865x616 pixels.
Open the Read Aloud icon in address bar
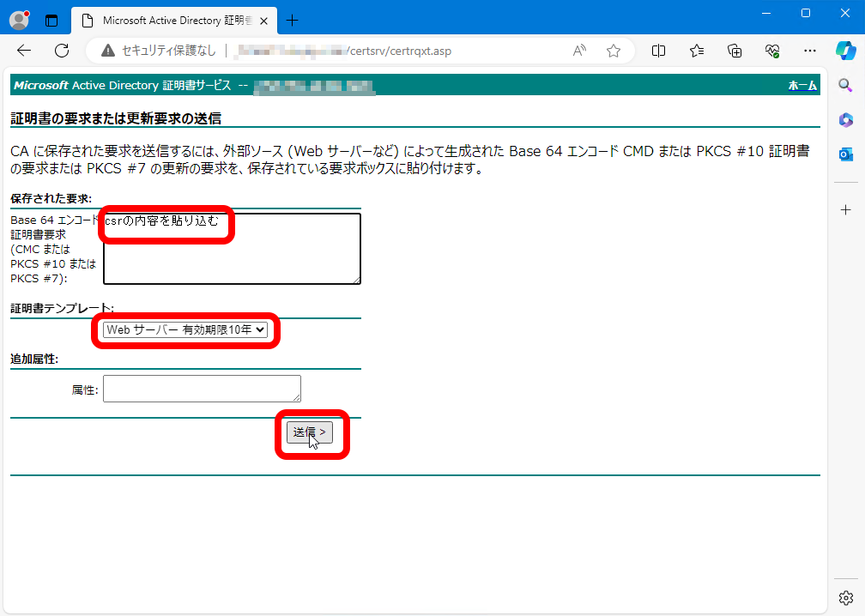tap(580, 51)
